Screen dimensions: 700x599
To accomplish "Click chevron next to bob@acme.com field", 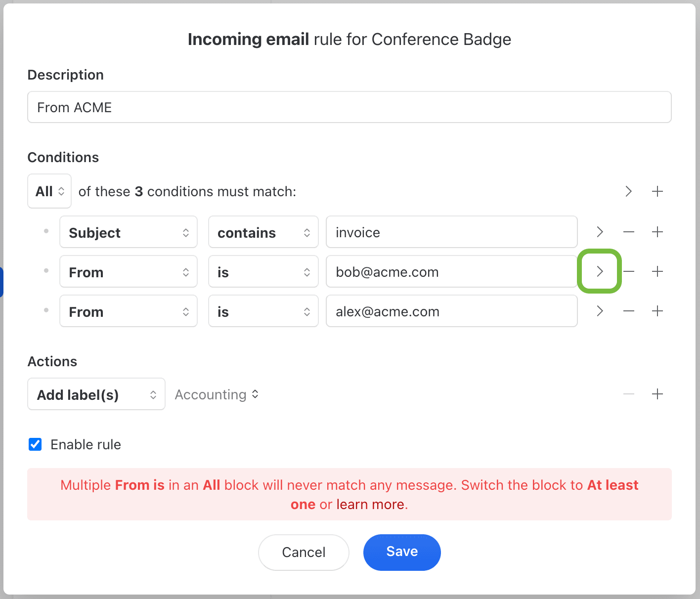I will pyautogui.click(x=600, y=271).
